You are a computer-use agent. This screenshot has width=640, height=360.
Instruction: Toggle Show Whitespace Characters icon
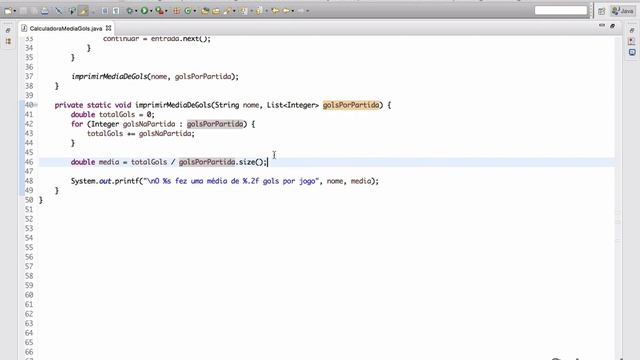[x=116, y=11]
